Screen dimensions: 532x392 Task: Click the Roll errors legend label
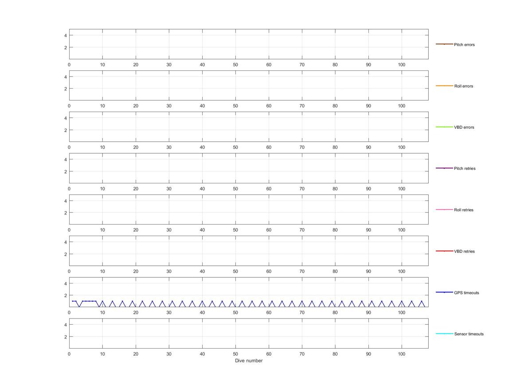(x=464, y=86)
